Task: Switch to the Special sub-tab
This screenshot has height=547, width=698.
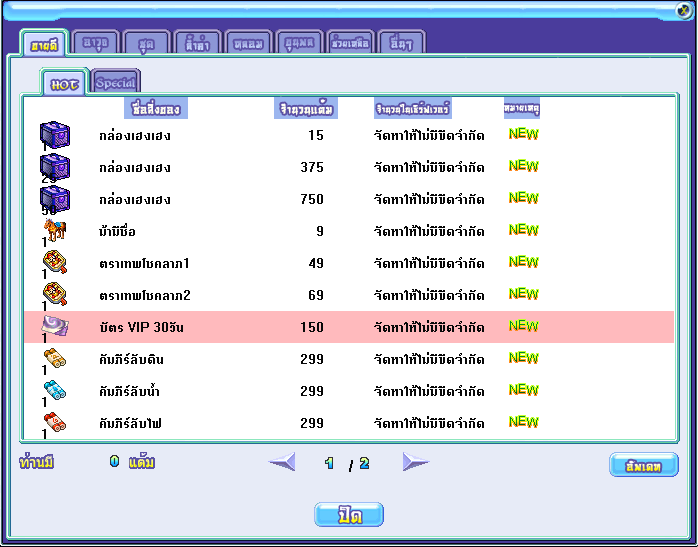Action: coord(116,82)
